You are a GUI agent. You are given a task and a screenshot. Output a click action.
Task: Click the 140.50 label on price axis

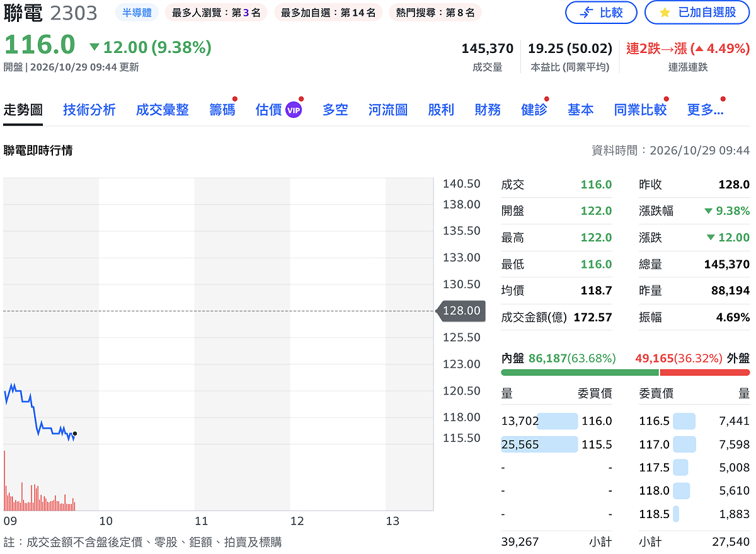coord(462,183)
